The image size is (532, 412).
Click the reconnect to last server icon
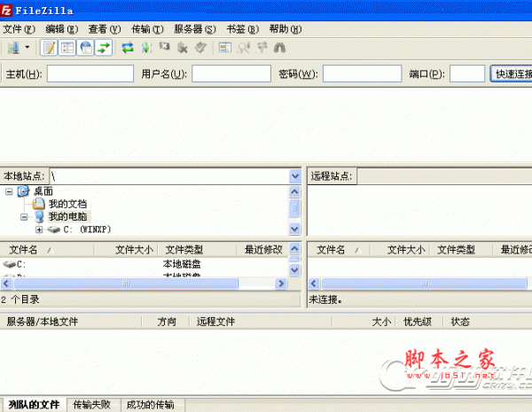coord(201,48)
